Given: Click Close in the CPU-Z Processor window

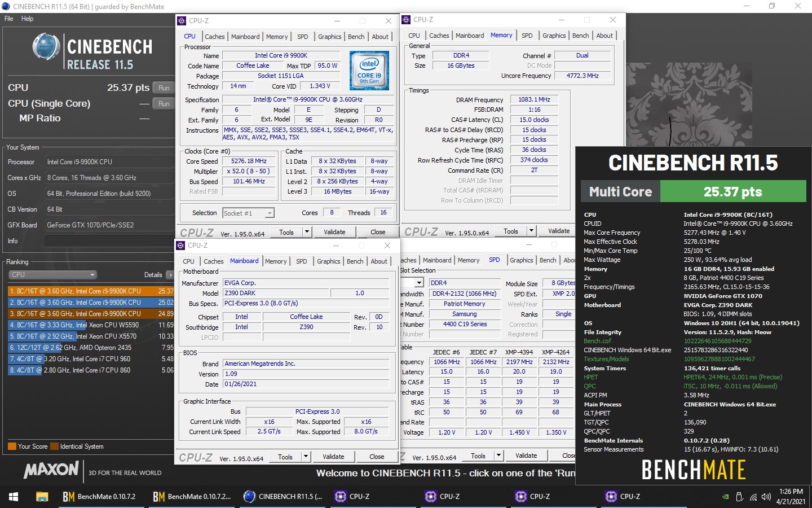Looking at the screenshot, I should pos(378,232).
